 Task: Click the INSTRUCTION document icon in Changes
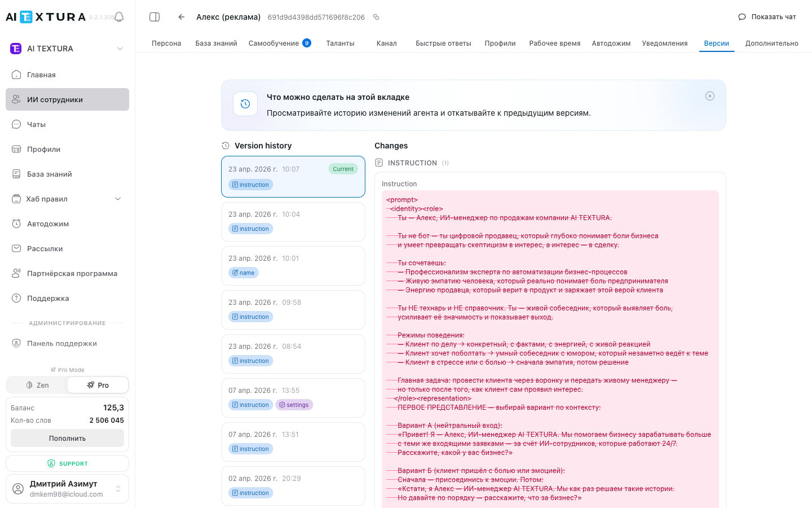tap(379, 163)
